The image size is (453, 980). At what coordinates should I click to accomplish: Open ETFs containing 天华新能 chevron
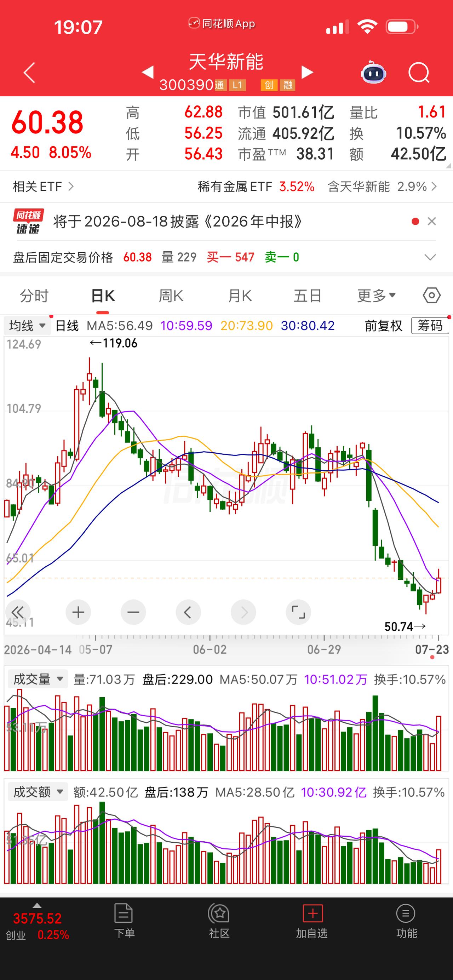tap(434, 187)
